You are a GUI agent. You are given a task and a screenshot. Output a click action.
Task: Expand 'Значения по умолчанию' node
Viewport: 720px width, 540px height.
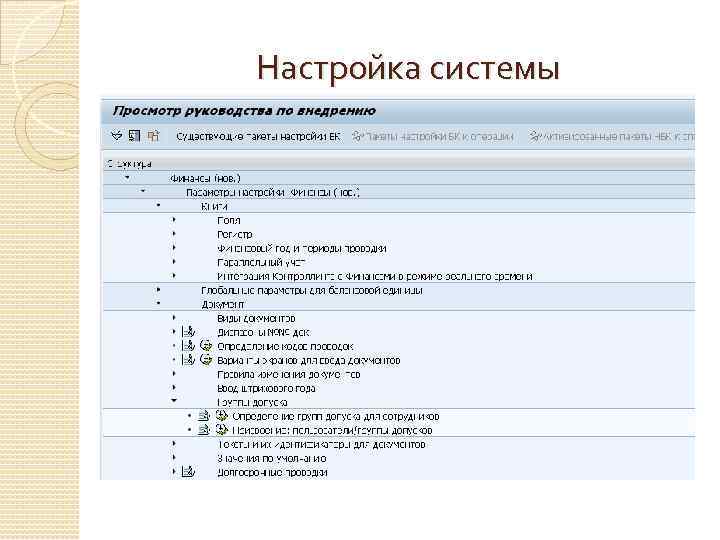click(174, 457)
